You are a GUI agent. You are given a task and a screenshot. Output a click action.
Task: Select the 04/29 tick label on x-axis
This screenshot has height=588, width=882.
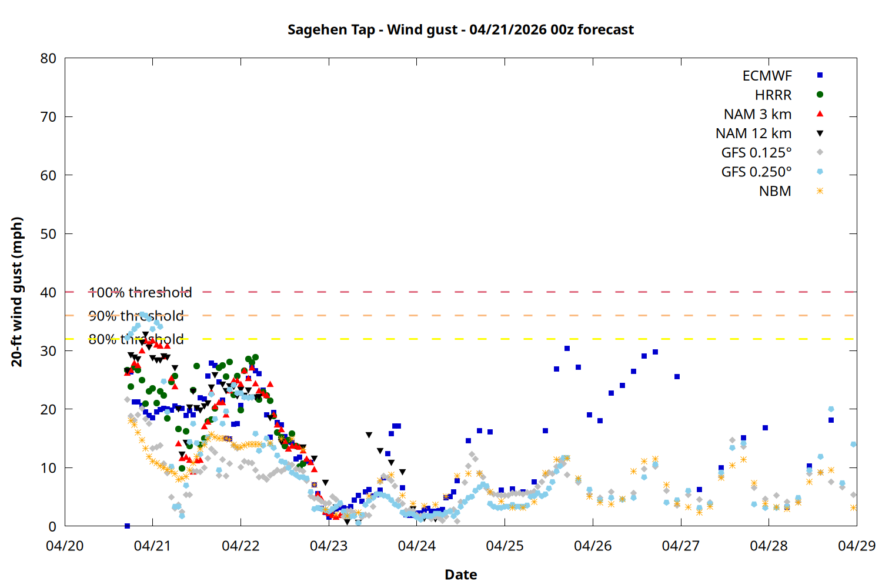click(856, 546)
